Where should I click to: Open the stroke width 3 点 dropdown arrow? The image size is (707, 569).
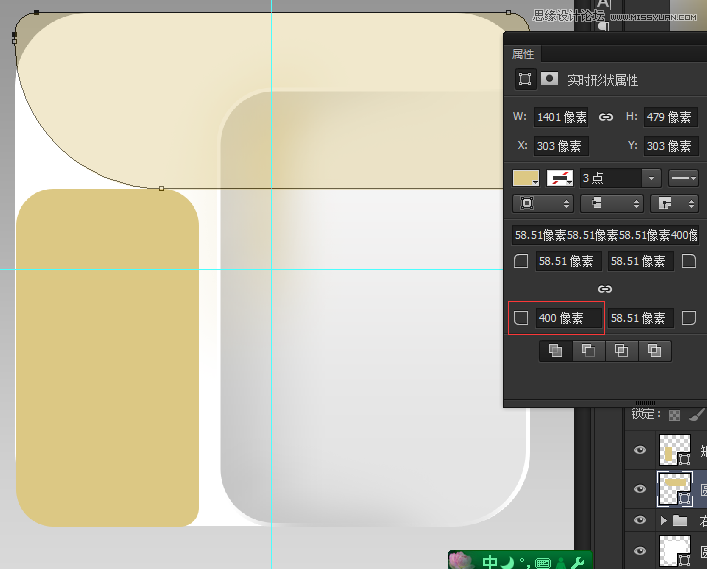[651, 178]
